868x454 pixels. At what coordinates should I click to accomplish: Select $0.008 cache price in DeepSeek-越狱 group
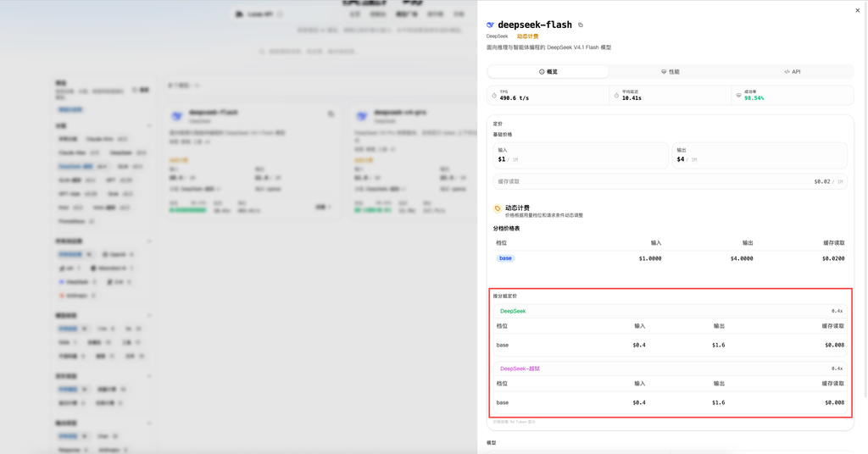pyautogui.click(x=834, y=402)
